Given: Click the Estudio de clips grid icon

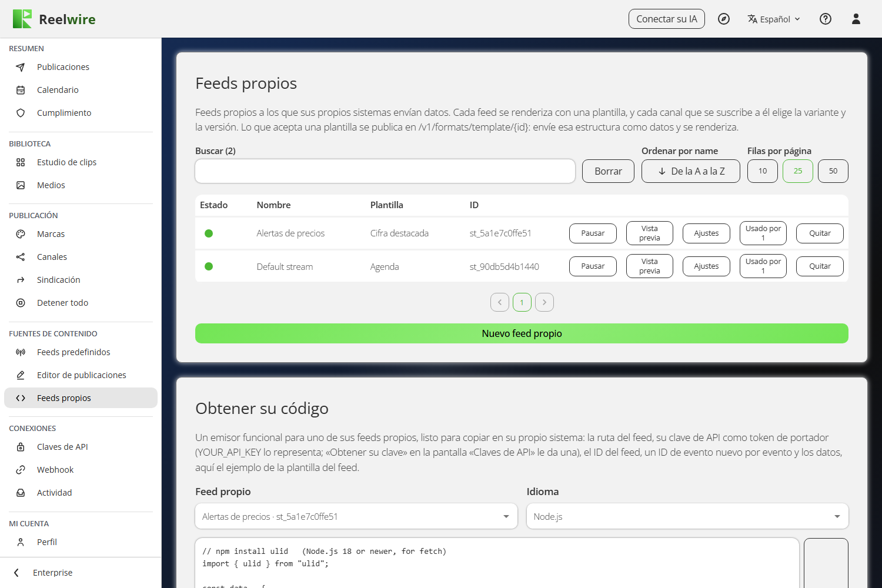Looking at the screenshot, I should click(x=21, y=162).
